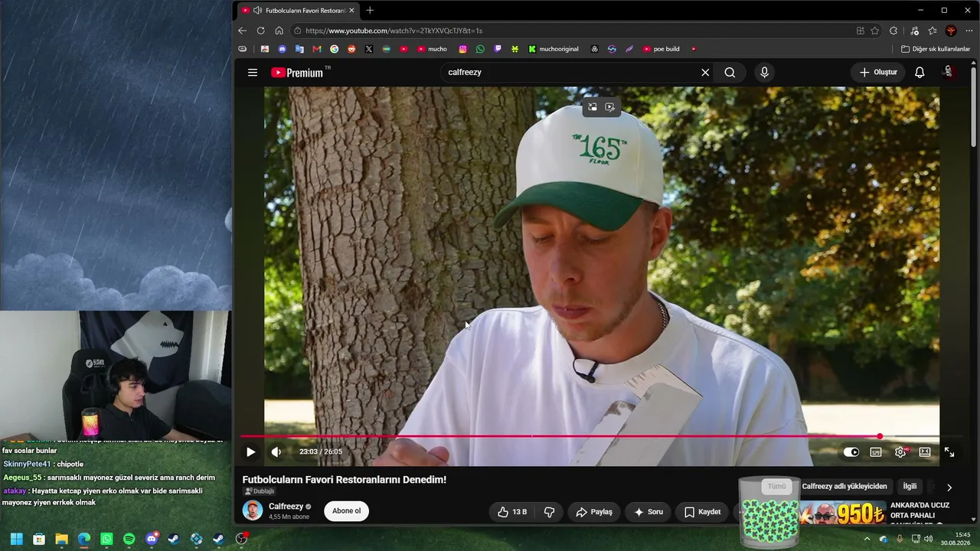Open browser favorites list icon
This screenshot has height=551, width=980.
[933, 31]
